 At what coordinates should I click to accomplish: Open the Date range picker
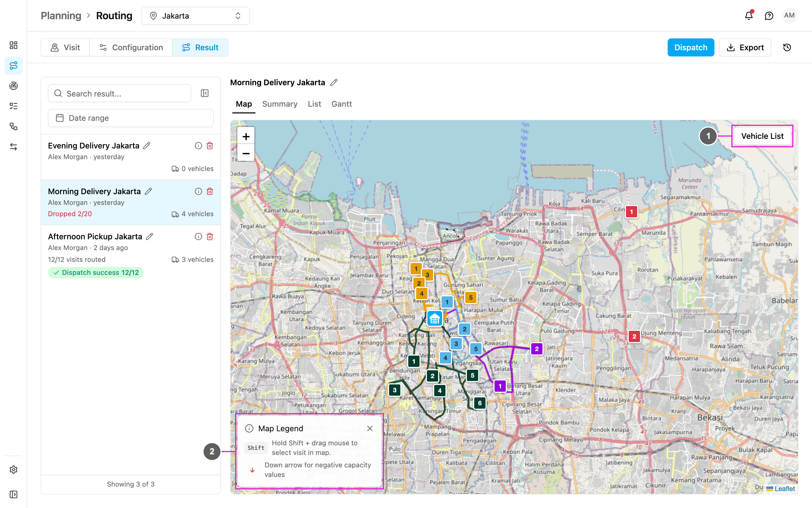point(131,118)
